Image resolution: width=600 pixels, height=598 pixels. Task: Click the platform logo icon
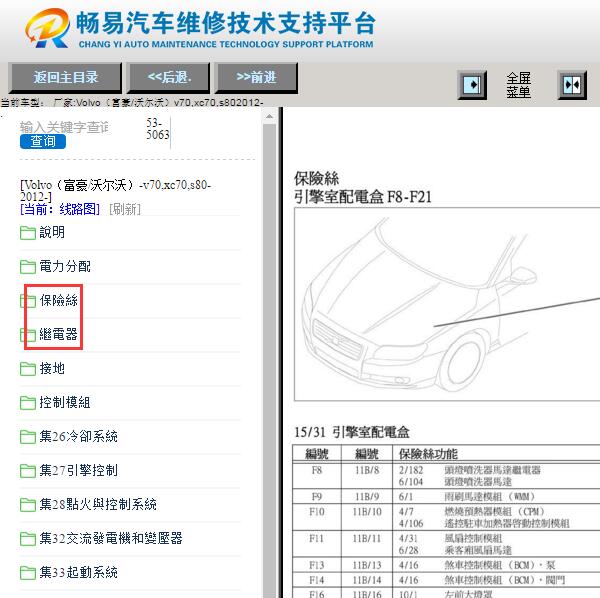point(47,28)
